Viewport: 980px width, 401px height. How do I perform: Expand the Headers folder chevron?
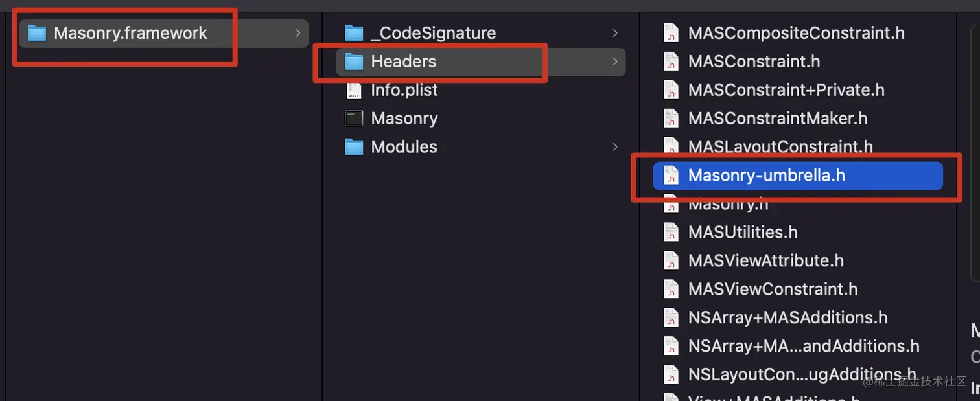[x=614, y=62]
